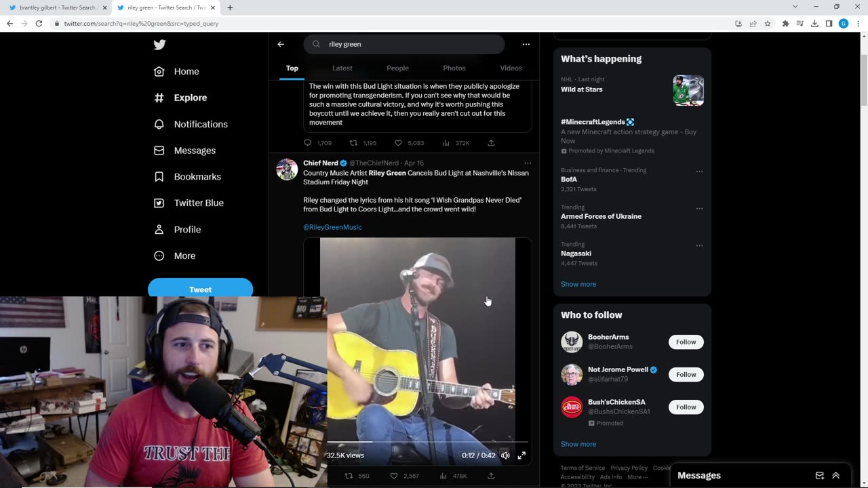868x488 pixels.
Task: Open Privacy Policy footer link
Action: 629,468
